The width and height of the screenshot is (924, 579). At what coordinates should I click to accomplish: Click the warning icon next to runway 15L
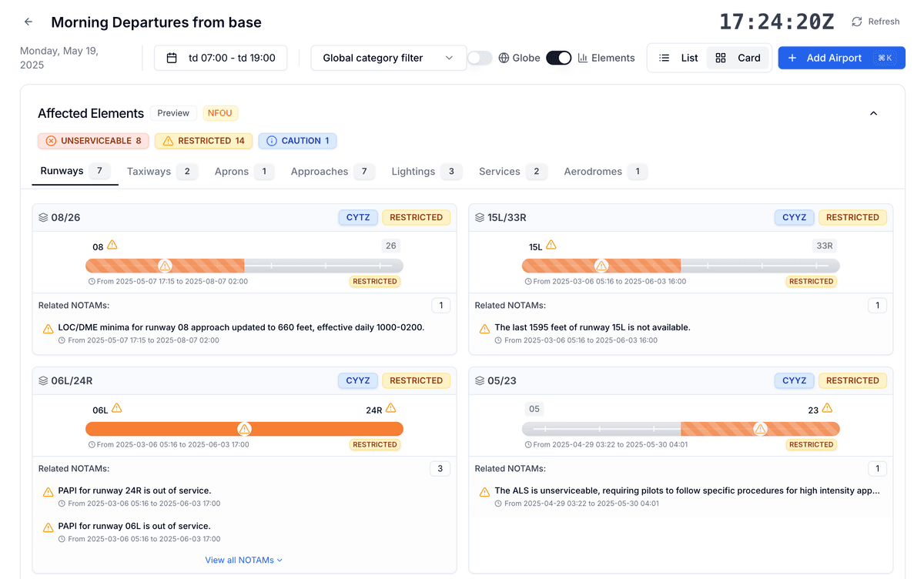550,245
